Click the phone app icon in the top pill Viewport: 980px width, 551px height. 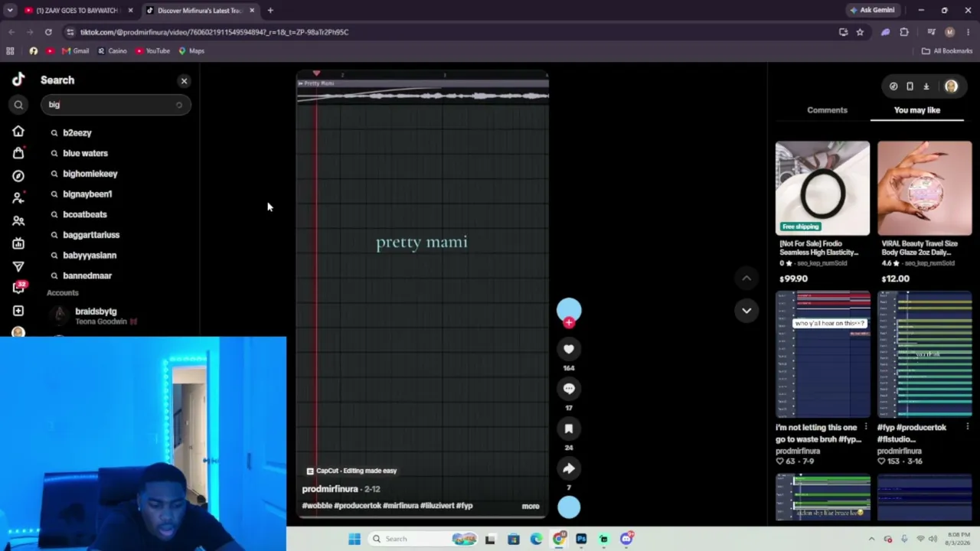tap(910, 86)
